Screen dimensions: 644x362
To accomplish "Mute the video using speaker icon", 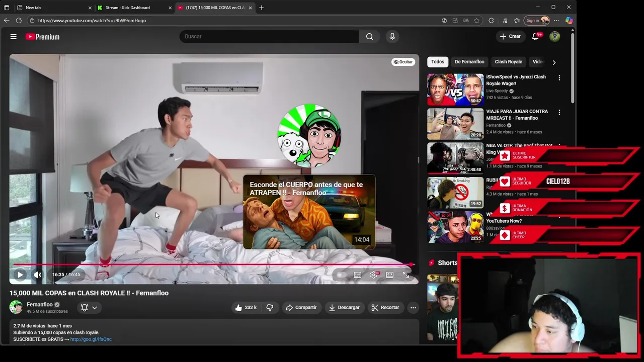I will [x=37, y=275].
